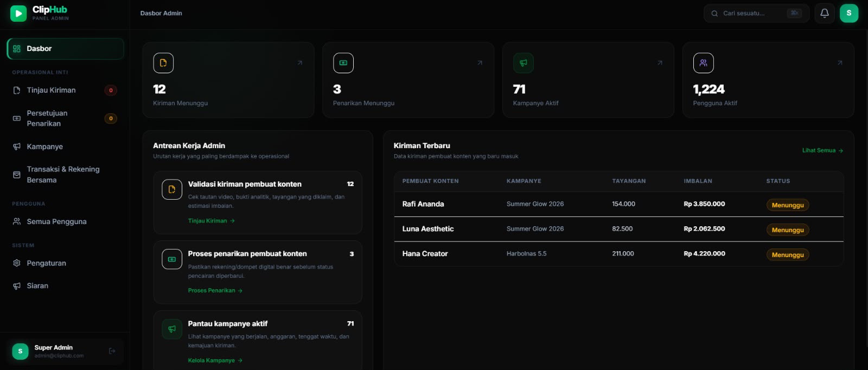The image size is (868, 370).
Task: Click the TAYANGAN column header
Action: (x=629, y=181)
